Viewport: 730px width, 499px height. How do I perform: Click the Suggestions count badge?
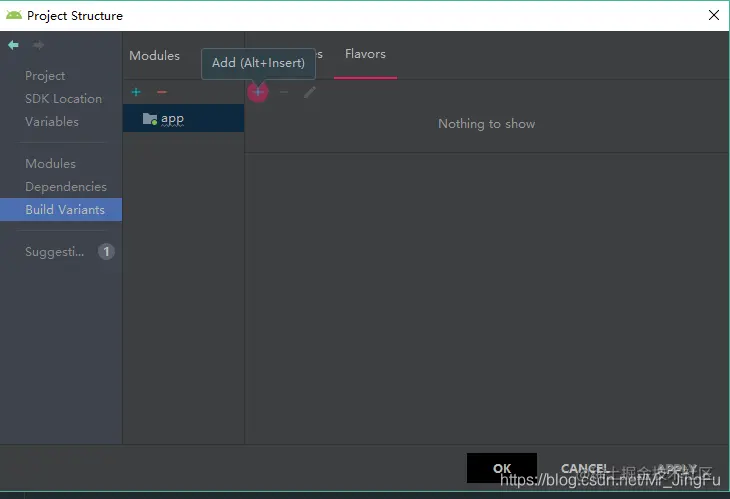point(106,252)
